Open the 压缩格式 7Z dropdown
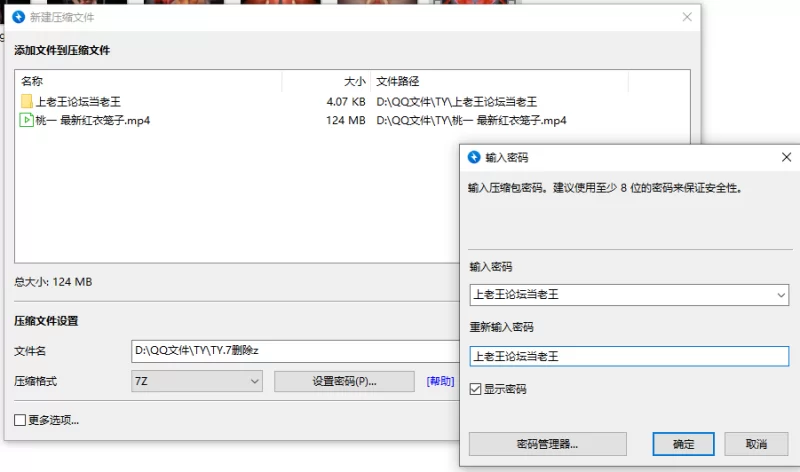The image size is (800, 472). point(197,381)
